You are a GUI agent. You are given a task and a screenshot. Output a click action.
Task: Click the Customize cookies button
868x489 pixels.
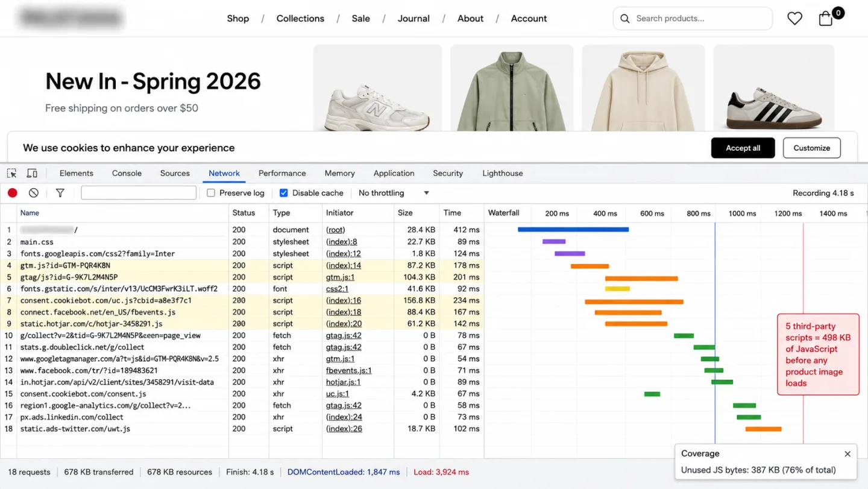[x=811, y=148]
